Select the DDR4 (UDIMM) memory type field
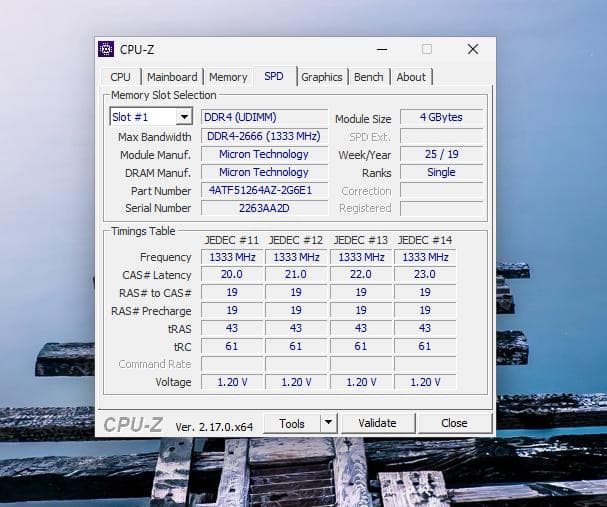Viewport: 607px width, 507px height. [x=264, y=117]
